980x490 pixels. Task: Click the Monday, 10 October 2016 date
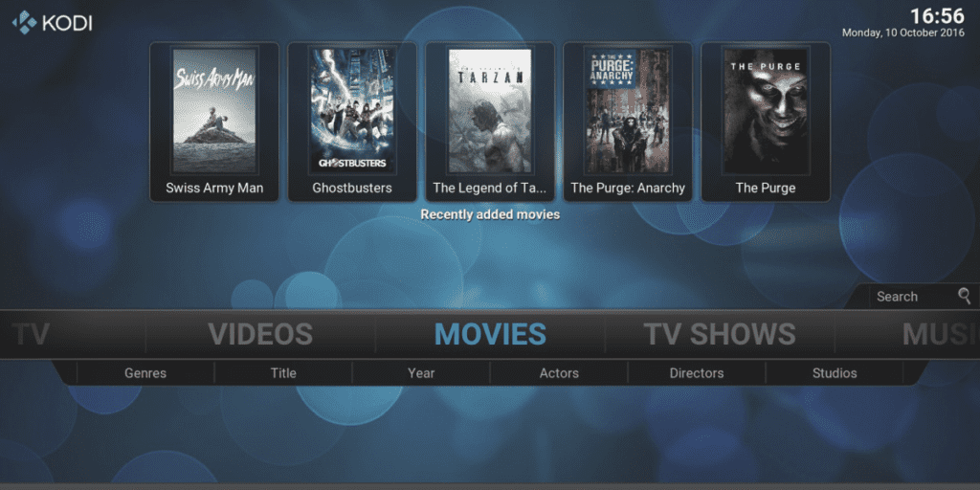903,33
